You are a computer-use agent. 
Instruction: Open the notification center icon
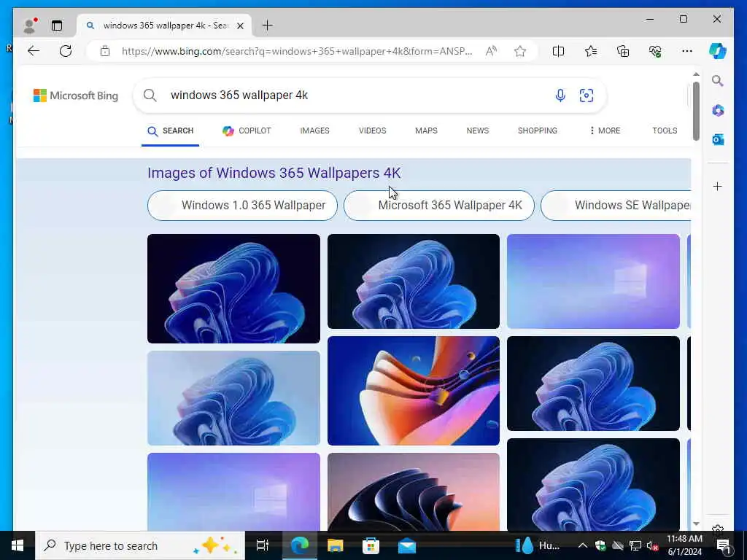tap(724, 545)
